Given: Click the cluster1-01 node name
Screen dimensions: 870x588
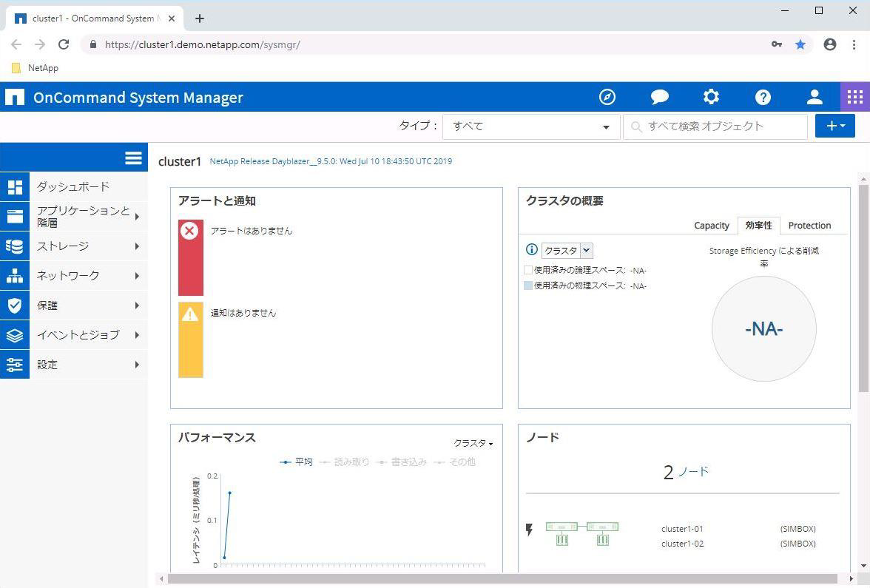Looking at the screenshot, I should [x=682, y=529].
